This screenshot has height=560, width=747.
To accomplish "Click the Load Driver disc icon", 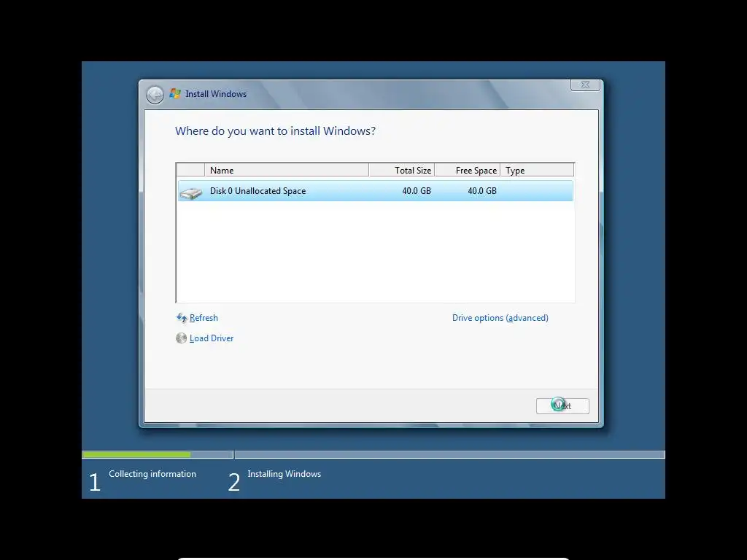I will [x=181, y=338].
